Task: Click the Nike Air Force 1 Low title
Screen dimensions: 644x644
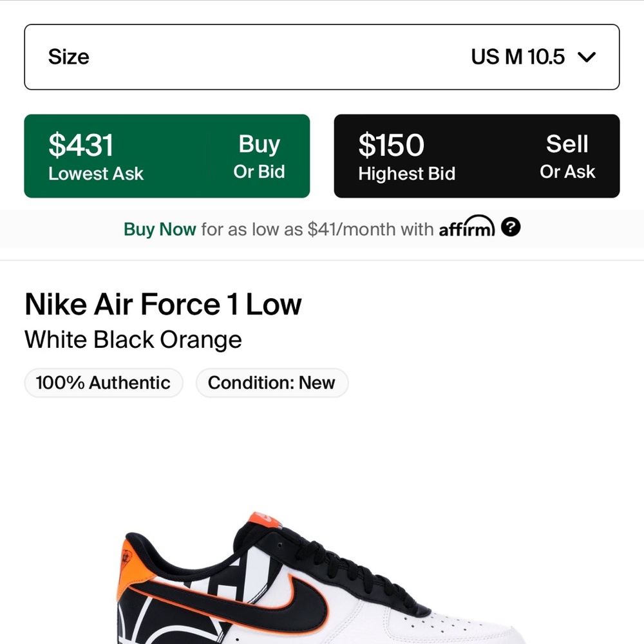Action: [x=163, y=305]
